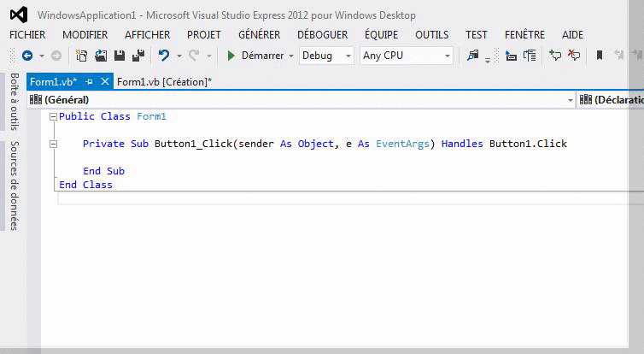644x354 pixels.
Task: Open the ÉQUIPE menu
Action: [381, 35]
